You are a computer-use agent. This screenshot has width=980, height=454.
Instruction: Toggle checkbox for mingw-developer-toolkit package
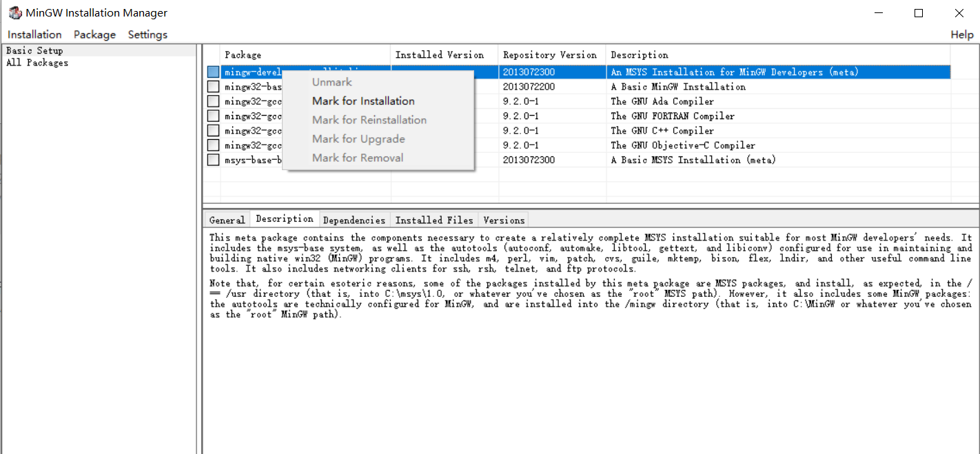click(x=214, y=72)
